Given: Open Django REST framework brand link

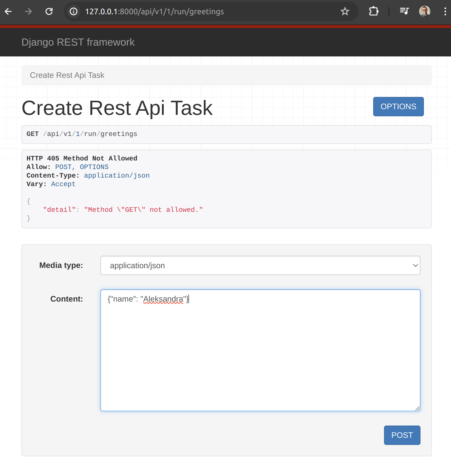Looking at the screenshot, I should tap(78, 42).
